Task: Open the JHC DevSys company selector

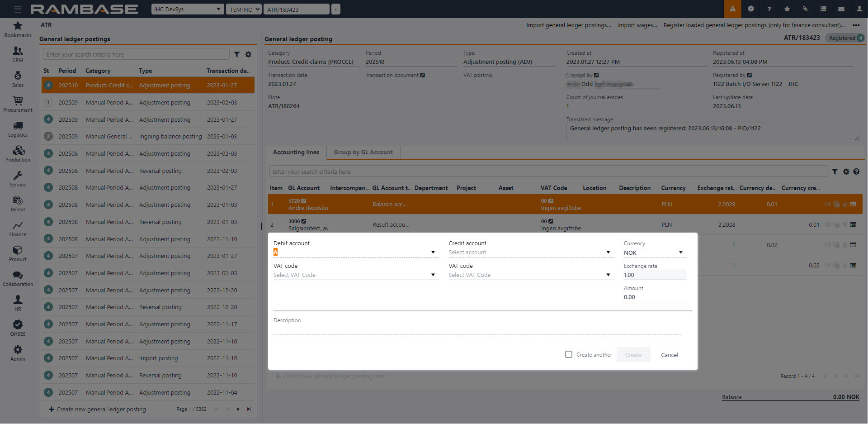Action: click(187, 9)
